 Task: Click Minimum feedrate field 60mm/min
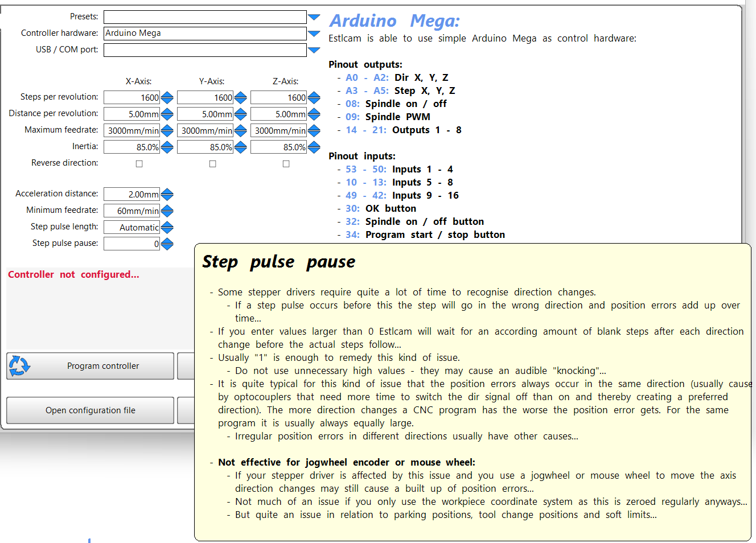pos(132,211)
